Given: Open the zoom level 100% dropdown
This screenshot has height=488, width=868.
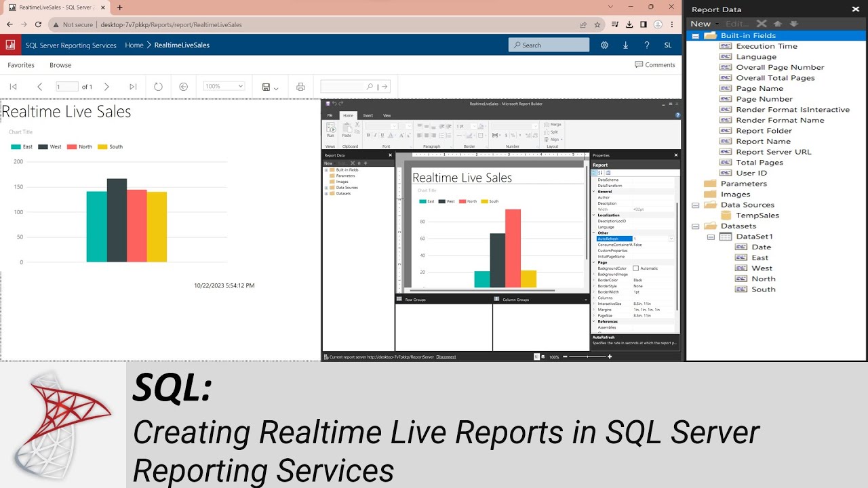Looking at the screenshot, I should pos(224,86).
